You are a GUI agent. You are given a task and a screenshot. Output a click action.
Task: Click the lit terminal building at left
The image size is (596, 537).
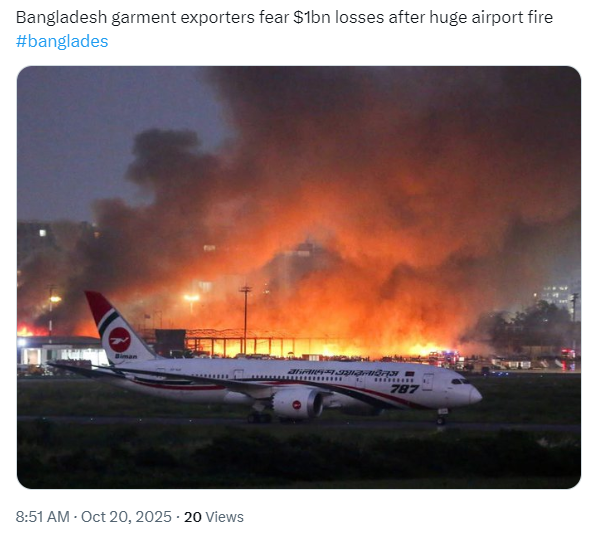tap(63, 352)
